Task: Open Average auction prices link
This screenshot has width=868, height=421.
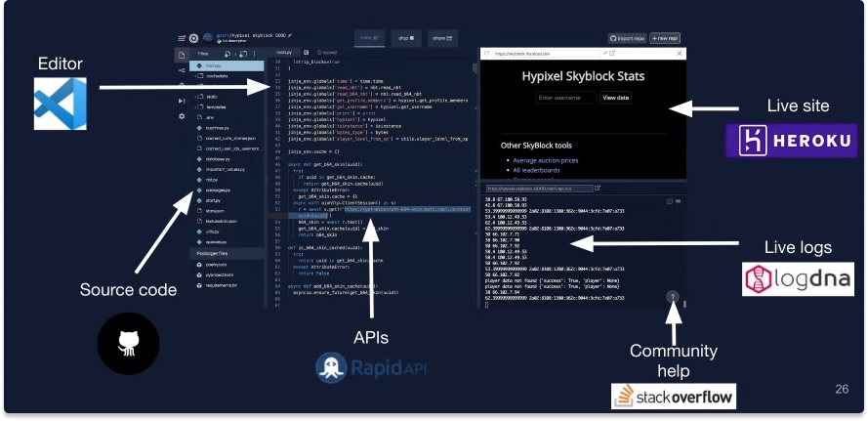Action: click(545, 160)
